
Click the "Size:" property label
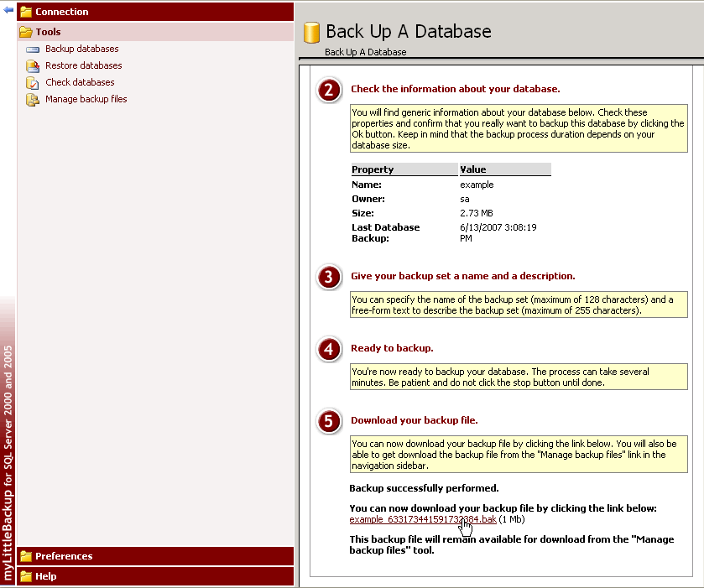(x=362, y=213)
